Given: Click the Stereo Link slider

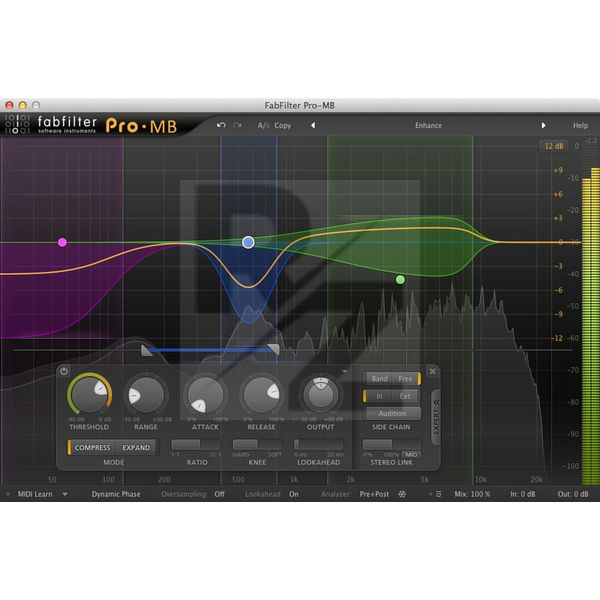Looking at the screenshot, I should 391,445.
